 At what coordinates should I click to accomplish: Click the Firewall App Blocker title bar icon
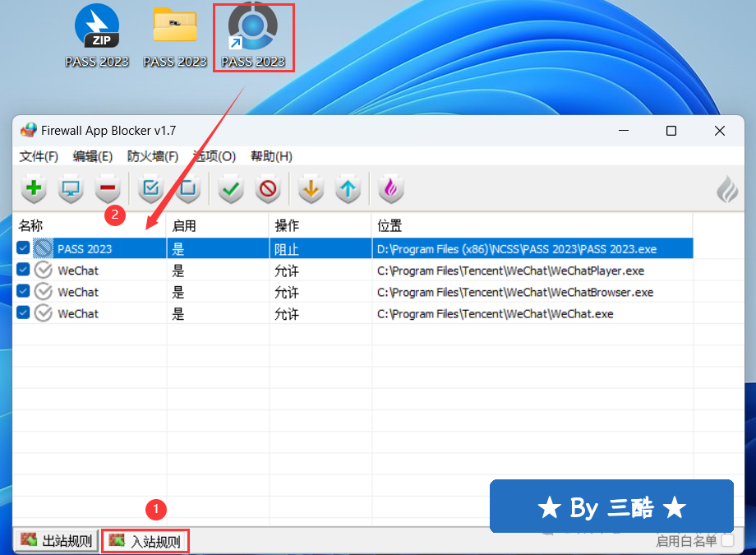[29, 130]
